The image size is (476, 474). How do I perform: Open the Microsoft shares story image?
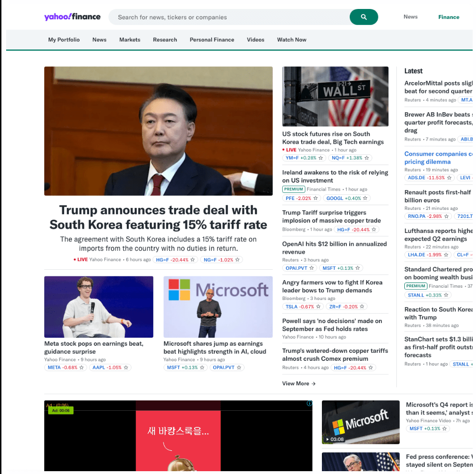(x=218, y=307)
